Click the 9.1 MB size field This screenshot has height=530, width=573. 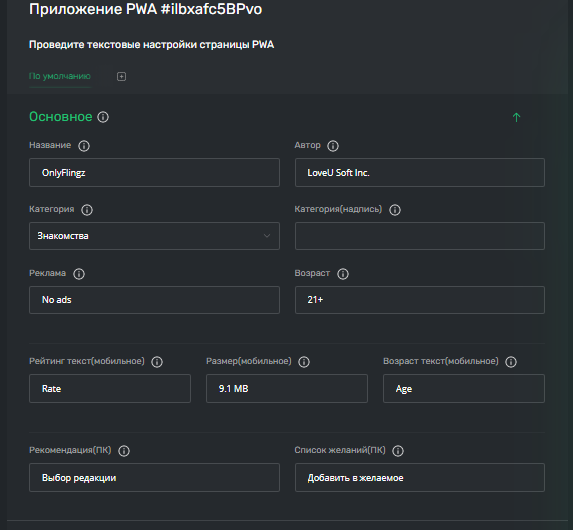click(x=287, y=389)
